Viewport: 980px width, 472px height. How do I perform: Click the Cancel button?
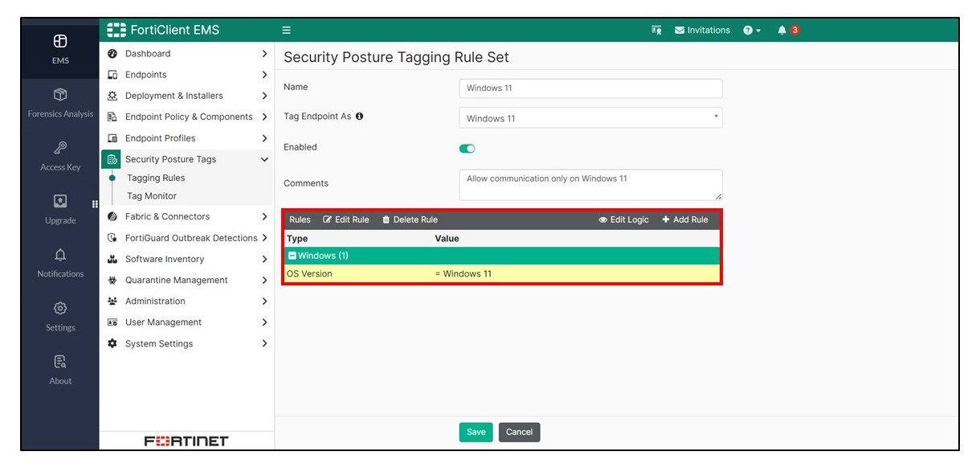(x=519, y=432)
